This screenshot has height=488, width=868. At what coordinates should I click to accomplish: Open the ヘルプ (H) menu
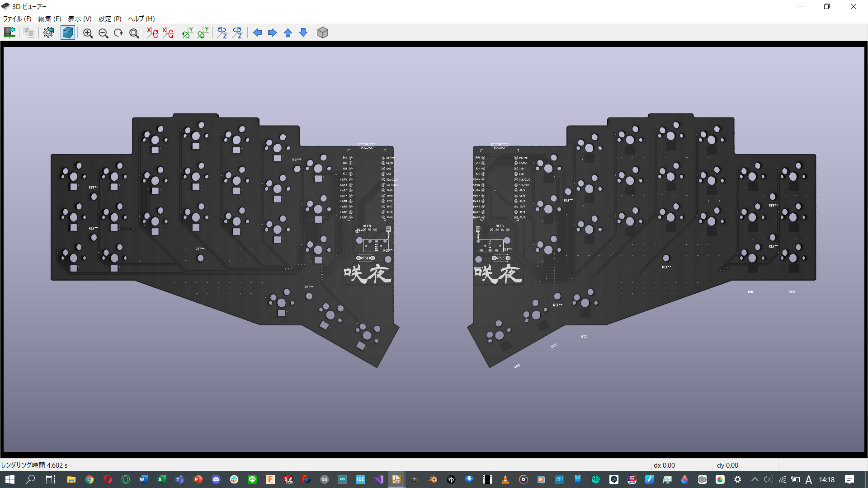(141, 19)
